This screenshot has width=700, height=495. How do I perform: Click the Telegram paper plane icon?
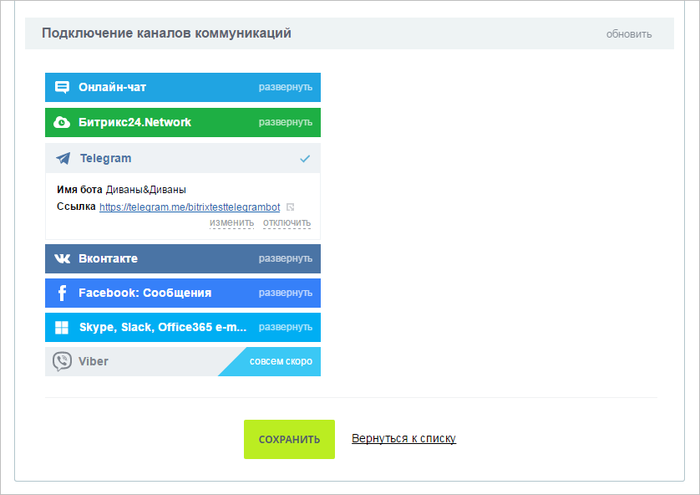pyautogui.click(x=63, y=158)
